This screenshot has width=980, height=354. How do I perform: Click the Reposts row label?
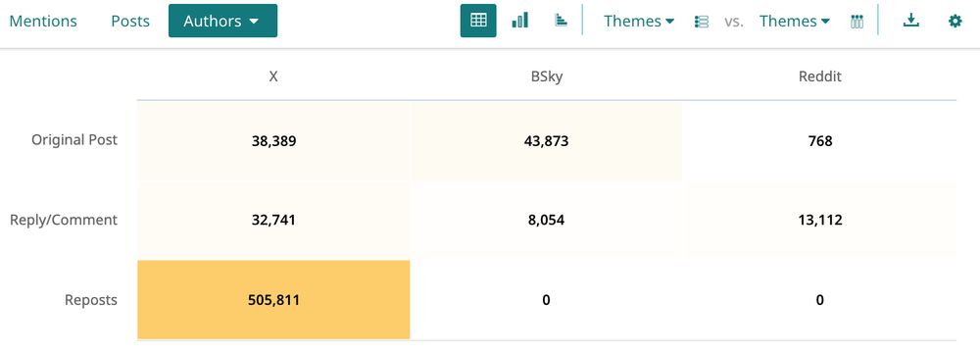[x=90, y=300]
